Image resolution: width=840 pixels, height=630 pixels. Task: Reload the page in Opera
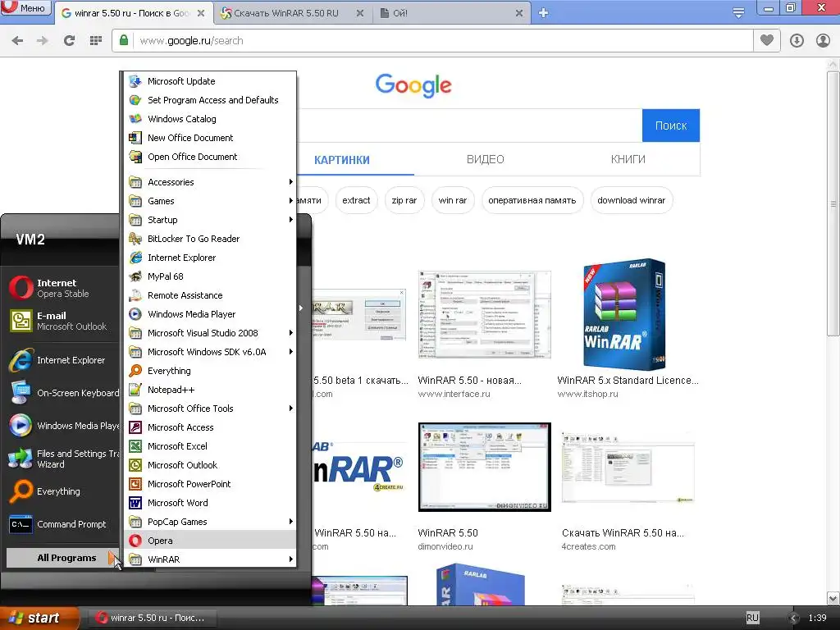(x=69, y=40)
